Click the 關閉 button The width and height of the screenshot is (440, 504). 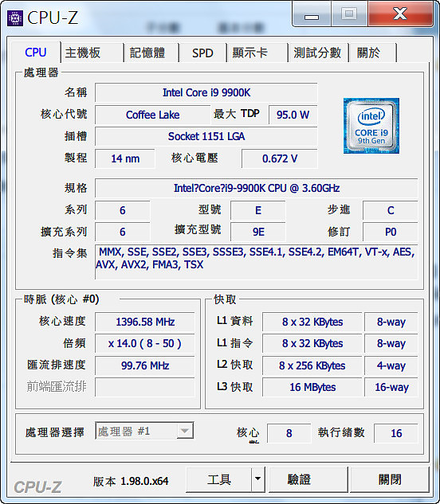[x=390, y=479]
